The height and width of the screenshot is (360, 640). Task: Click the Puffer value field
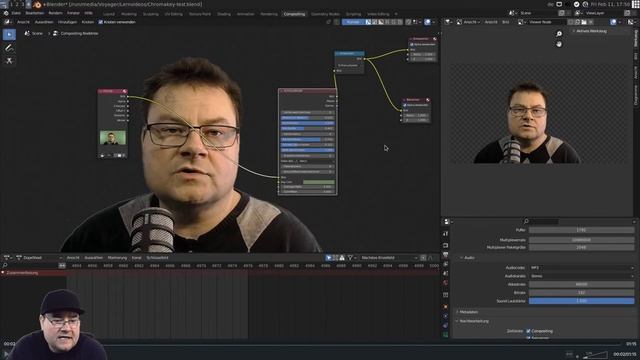click(582, 230)
